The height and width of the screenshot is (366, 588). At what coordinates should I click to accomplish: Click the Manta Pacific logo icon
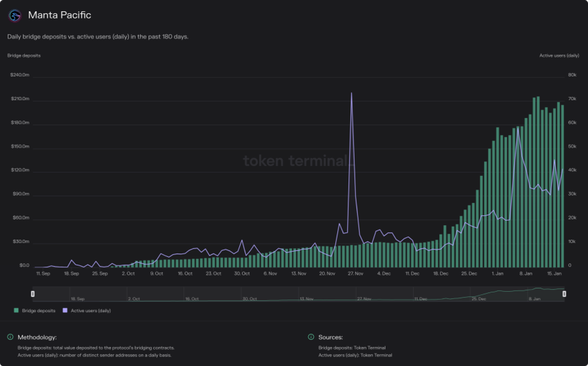15,16
